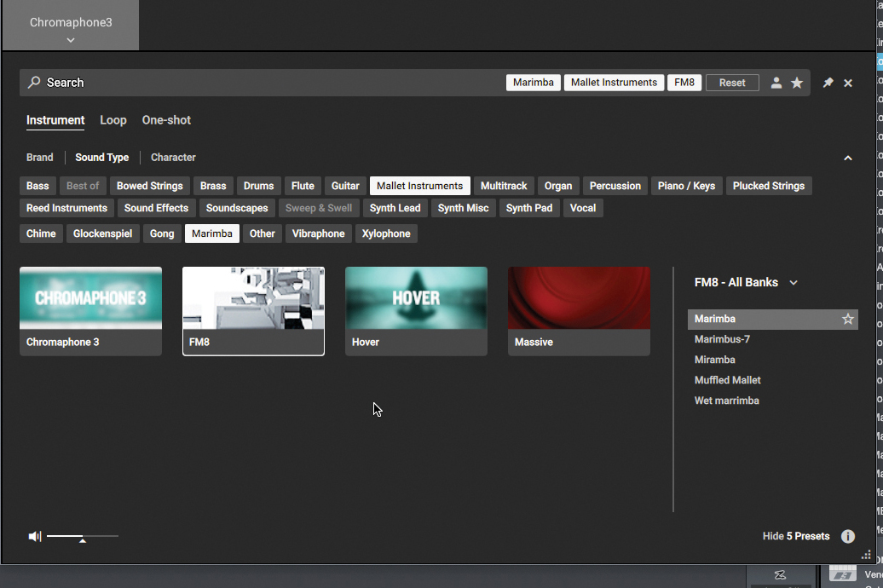
Task: Load the Marimba preset in the list
Action: (772, 320)
